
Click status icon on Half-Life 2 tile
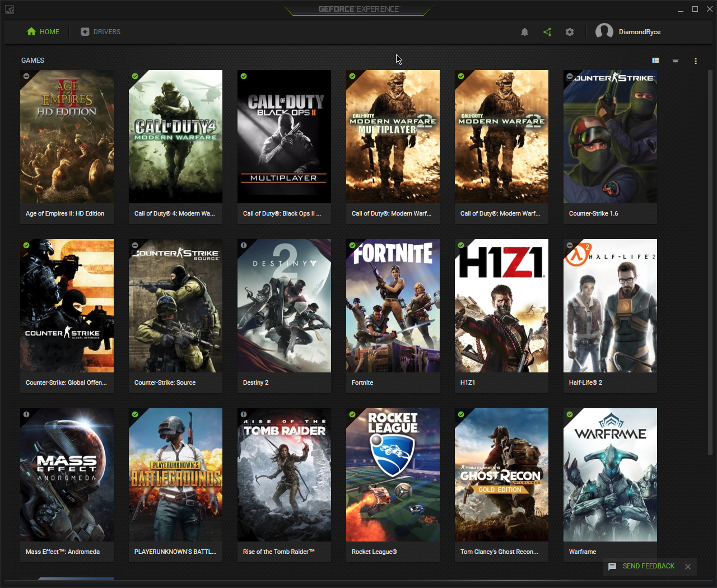[570, 245]
